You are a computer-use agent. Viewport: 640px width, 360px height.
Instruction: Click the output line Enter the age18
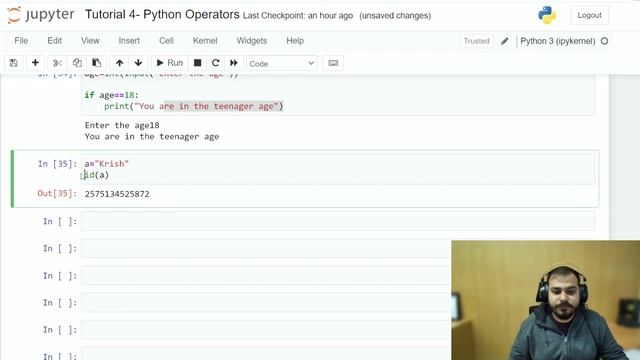tap(122, 125)
